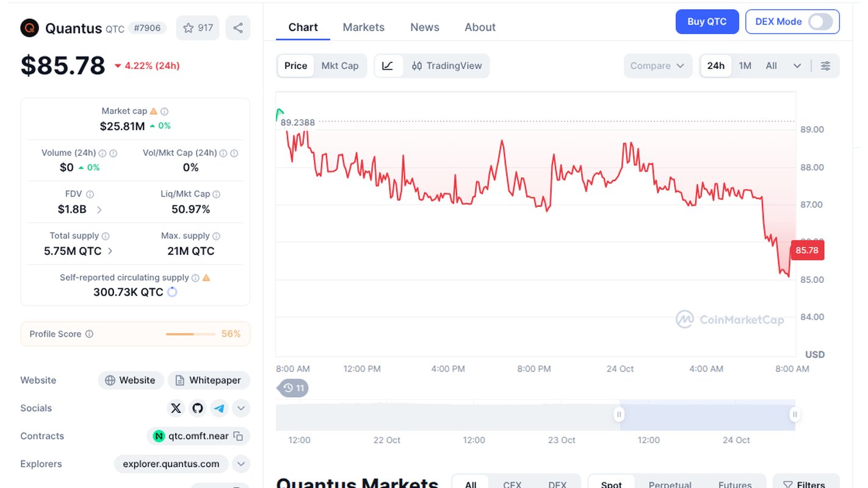
Task: Expand more Socials links
Action: (241, 408)
